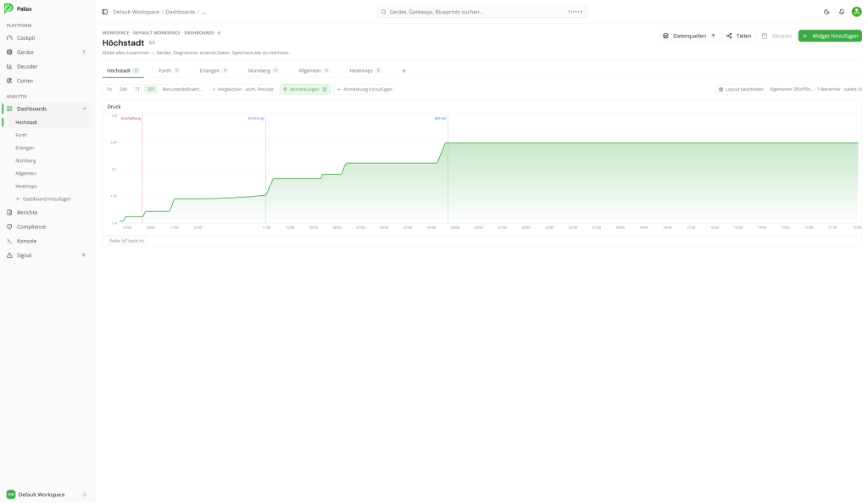Image resolution: width=868 pixels, height=503 pixels.
Task: Click the Erhöhung annotation marker on chart
Action: (x=256, y=118)
